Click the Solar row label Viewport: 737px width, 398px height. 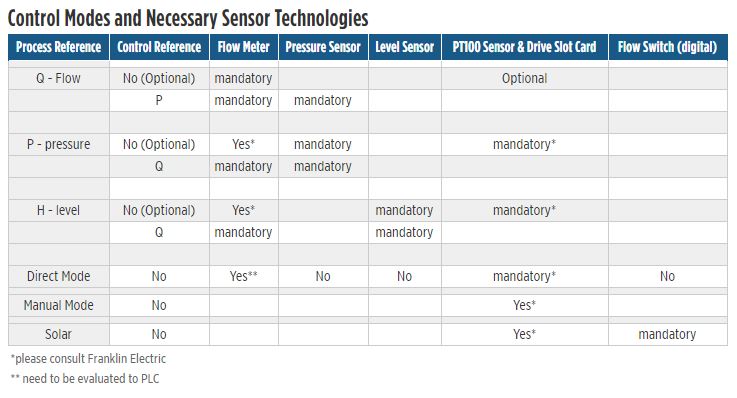pos(58,334)
